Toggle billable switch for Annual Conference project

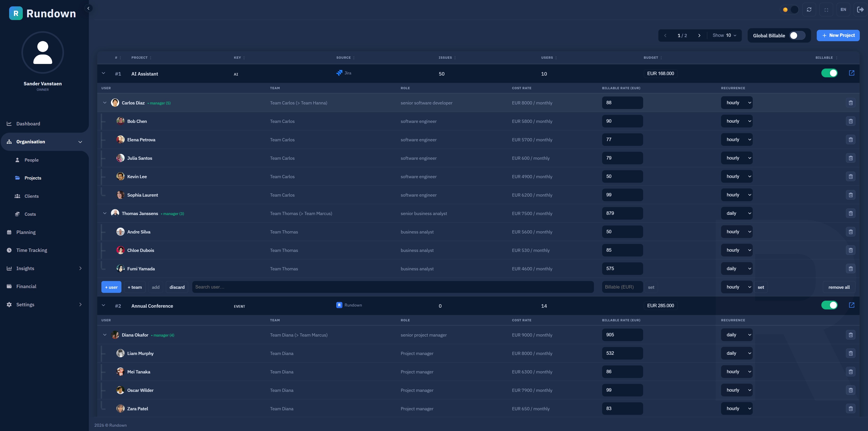[x=829, y=305]
